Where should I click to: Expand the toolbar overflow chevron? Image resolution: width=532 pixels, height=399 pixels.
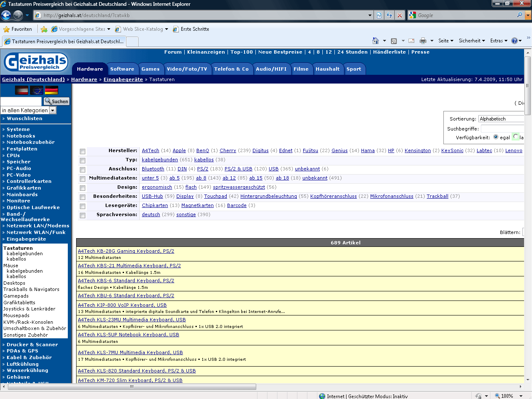pyautogui.click(x=528, y=38)
